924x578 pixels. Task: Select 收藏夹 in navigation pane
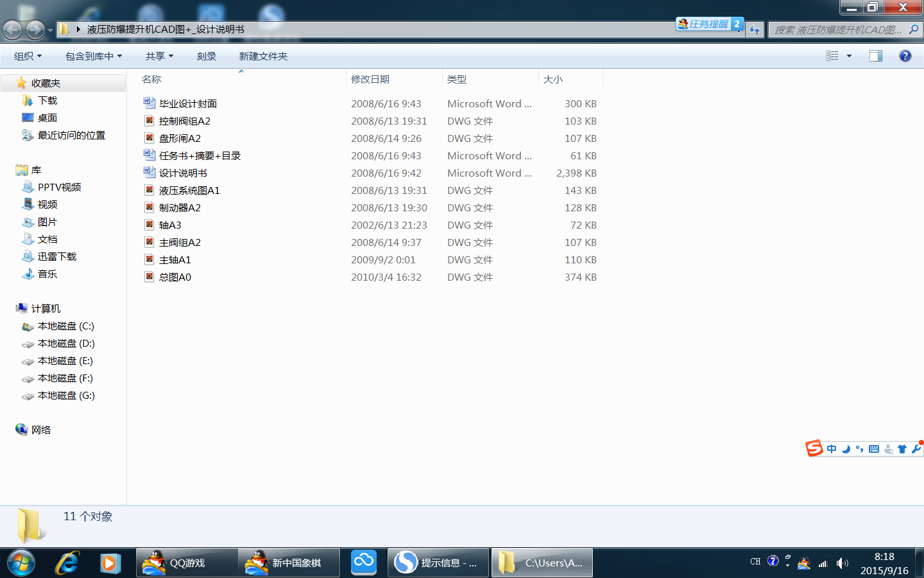63,83
